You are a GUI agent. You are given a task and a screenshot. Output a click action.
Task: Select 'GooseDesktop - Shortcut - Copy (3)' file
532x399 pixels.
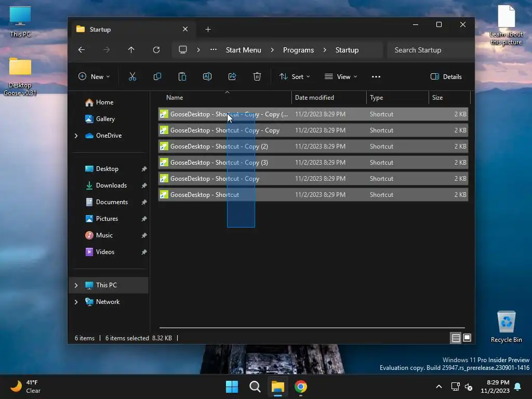[x=313, y=163]
